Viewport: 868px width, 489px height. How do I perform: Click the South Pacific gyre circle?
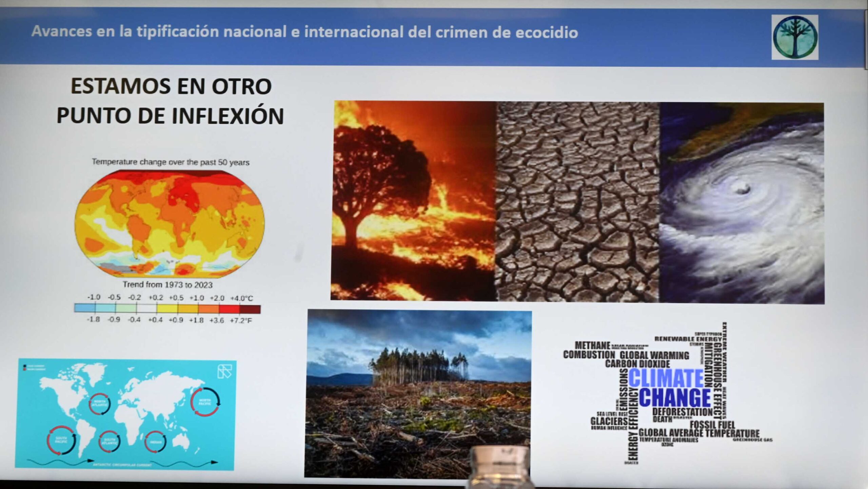(x=61, y=440)
